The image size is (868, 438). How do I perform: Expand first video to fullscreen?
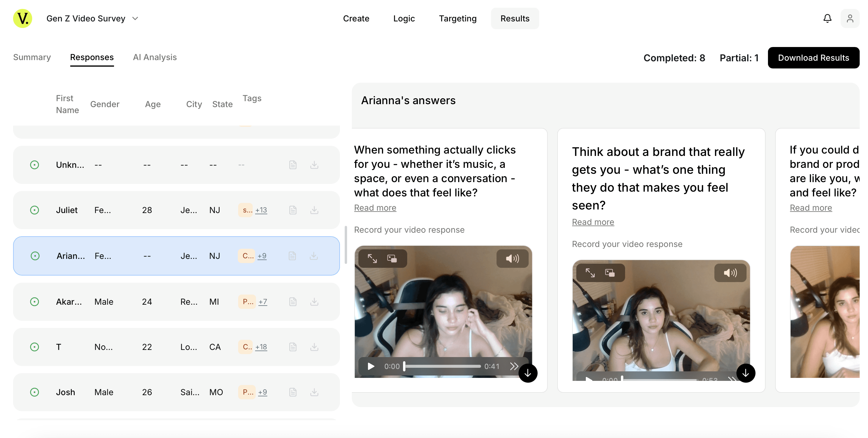tap(372, 258)
